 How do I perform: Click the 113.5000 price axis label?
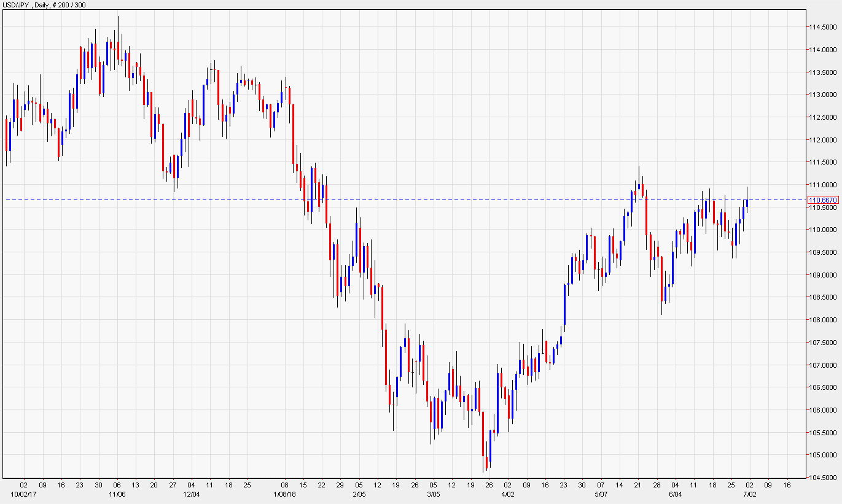(x=823, y=72)
